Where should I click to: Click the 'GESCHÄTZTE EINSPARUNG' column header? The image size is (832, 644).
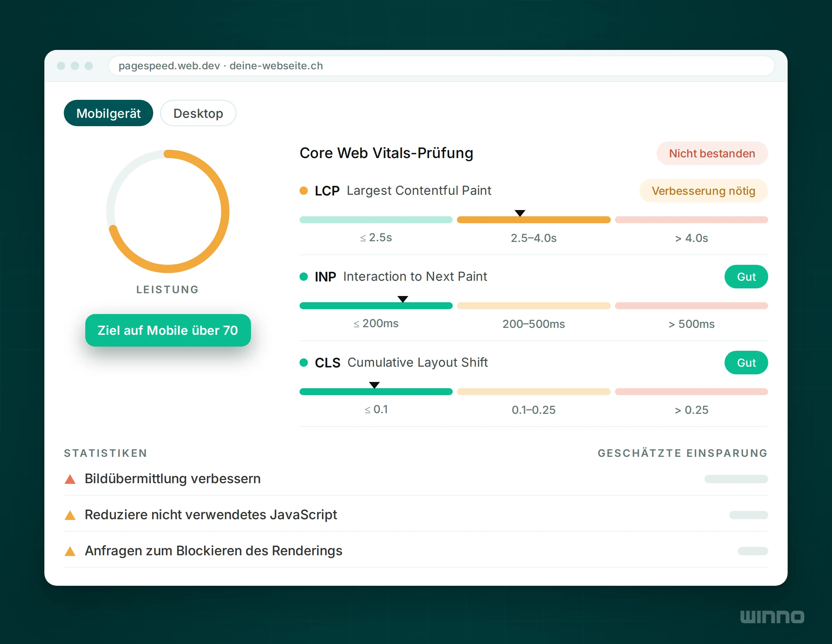(x=683, y=453)
